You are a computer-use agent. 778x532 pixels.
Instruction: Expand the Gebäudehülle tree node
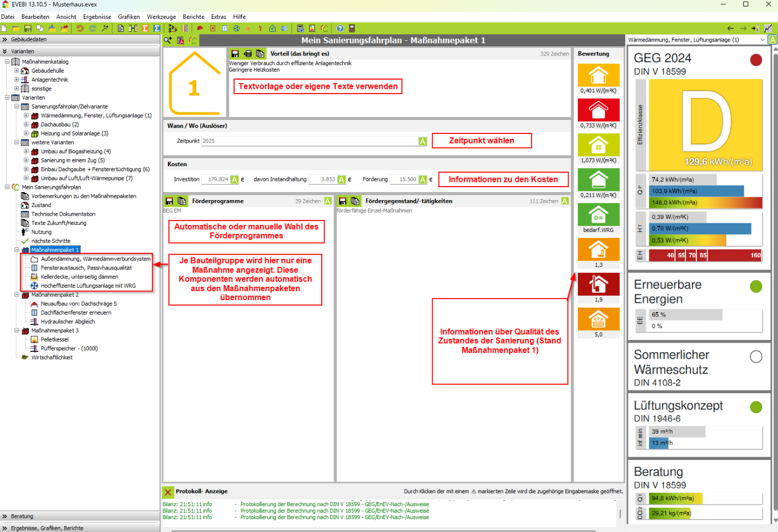point(17,70)
